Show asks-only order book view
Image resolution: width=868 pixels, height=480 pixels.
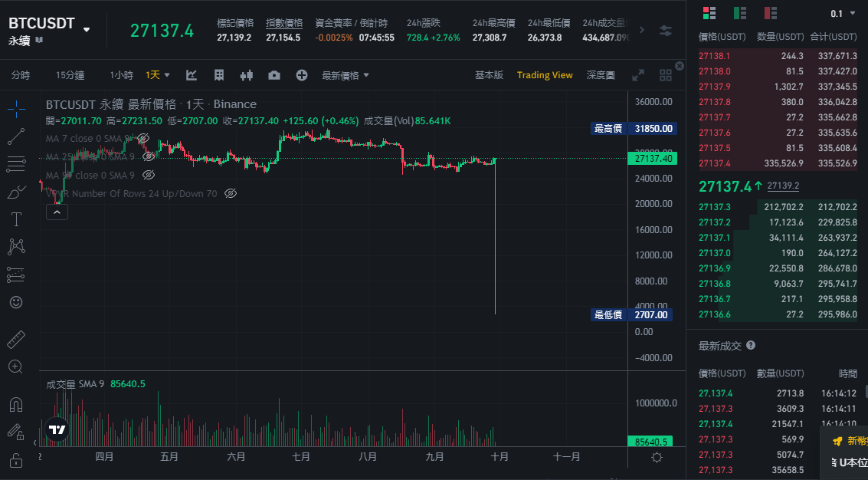coord(770,13)
